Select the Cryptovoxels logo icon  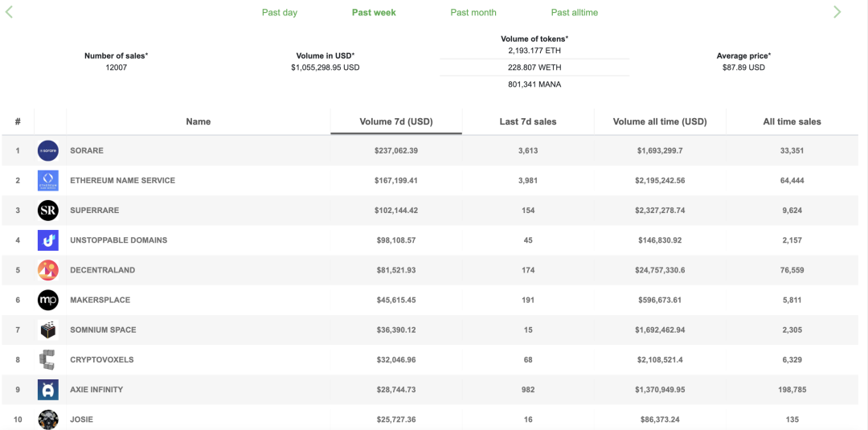[x=48, y=360]
